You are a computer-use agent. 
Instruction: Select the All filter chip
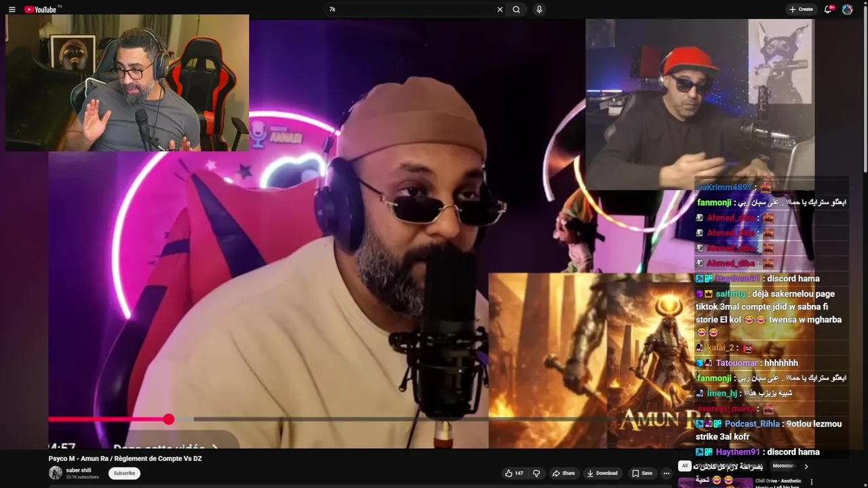[x=685, y=466]
